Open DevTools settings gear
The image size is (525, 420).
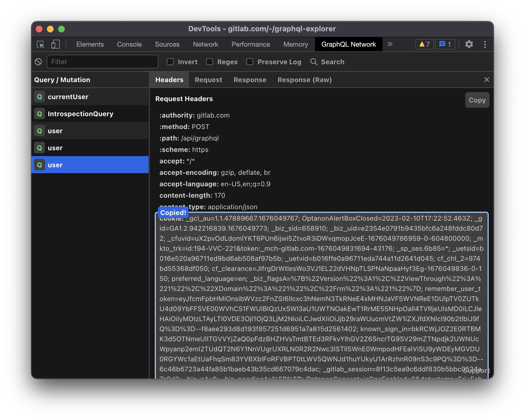pyautogui.click(x=469, y=44)
